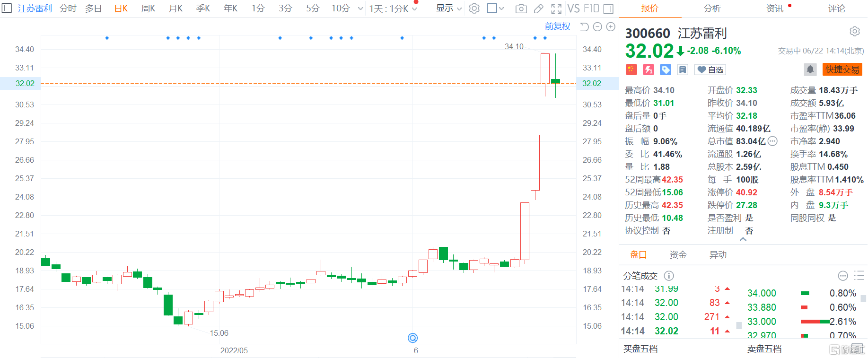Viewport: 868px width, 358px height.
Task: Open the 报价 quote tab
Action: 649,9
